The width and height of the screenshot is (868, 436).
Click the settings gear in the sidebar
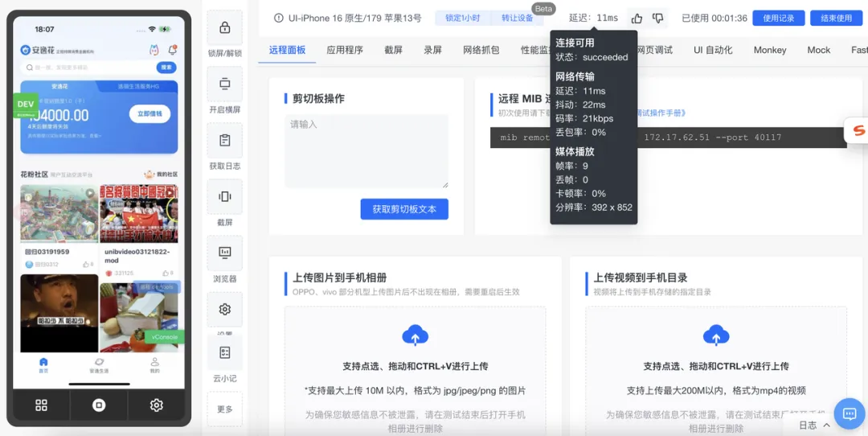pos(225,309)
